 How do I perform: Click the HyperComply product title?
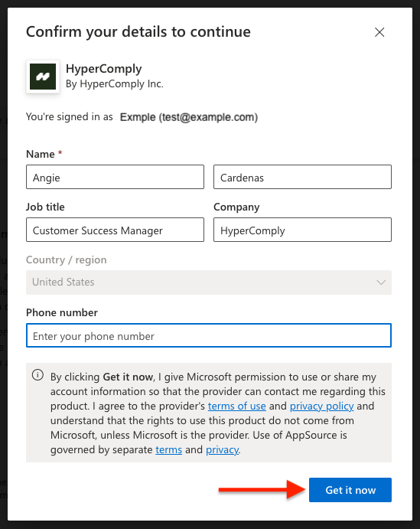pyautogui.click(x=104, y=69)
